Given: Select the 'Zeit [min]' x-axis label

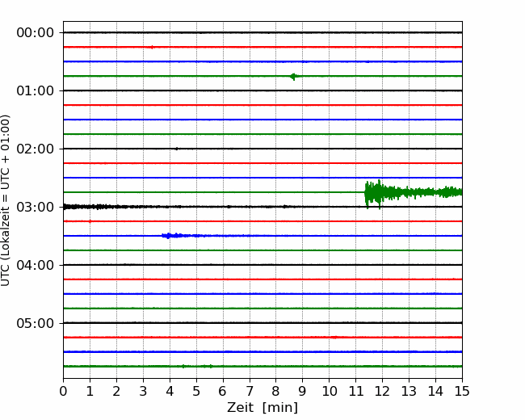Looking at the screenshot, I should [262, 408].
